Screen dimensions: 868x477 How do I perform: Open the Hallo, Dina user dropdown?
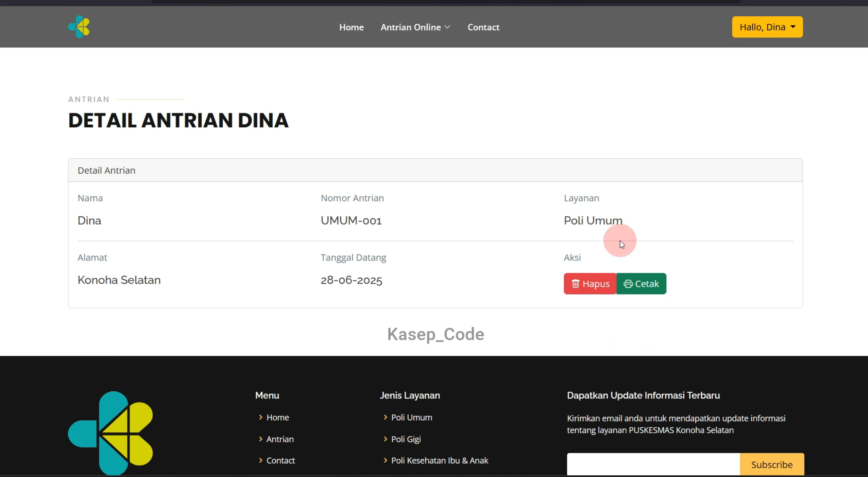[767, 27]
